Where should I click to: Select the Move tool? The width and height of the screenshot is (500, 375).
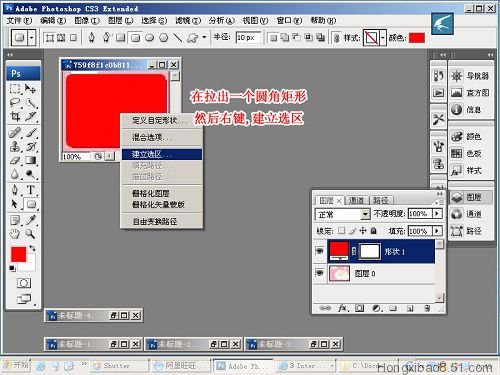coord(31,89)
